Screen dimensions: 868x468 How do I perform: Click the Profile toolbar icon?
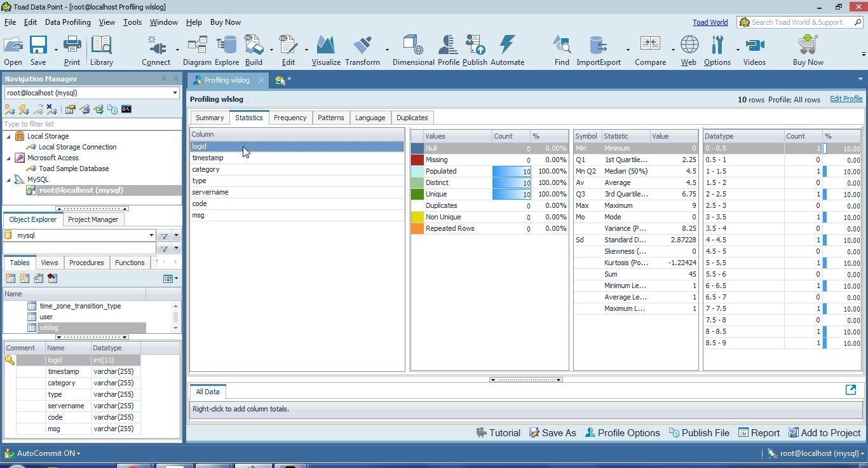[448, 50]
